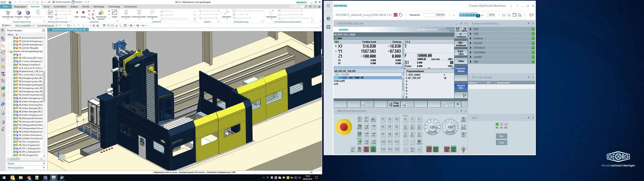The width and height of the screenshot is (644, 181).
Task: Stop the NX simulation
Action: [83, 13]
